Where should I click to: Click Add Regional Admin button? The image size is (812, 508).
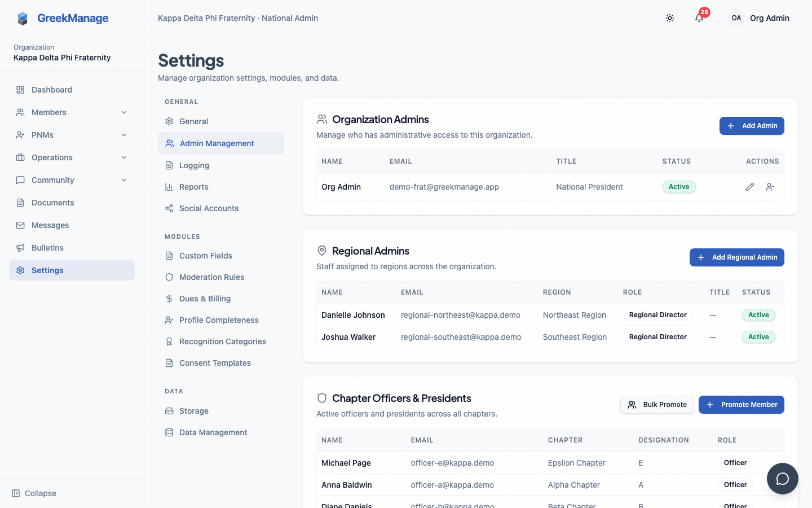(x=737, y=257)
